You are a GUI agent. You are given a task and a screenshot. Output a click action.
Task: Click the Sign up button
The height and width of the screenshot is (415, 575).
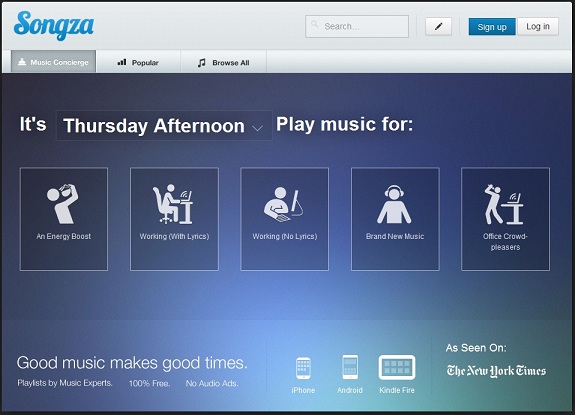tap(492, 27)
